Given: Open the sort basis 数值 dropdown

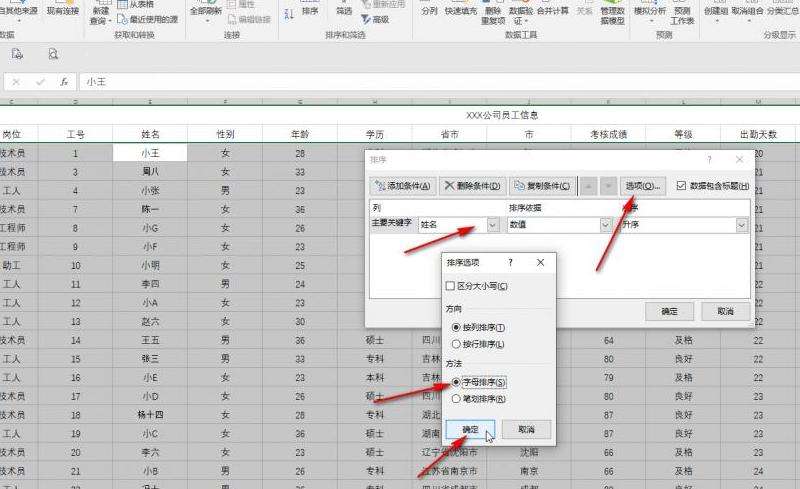Looking at the screenshot, I should 606,226.
